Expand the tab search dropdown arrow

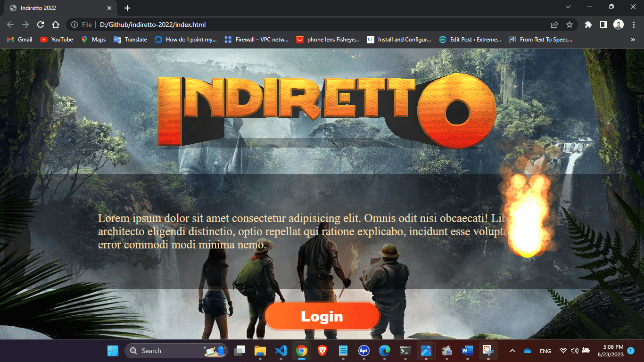coord(568,7)
